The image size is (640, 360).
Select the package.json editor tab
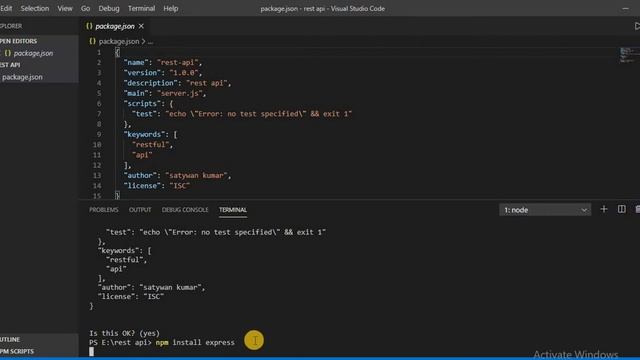115,26
